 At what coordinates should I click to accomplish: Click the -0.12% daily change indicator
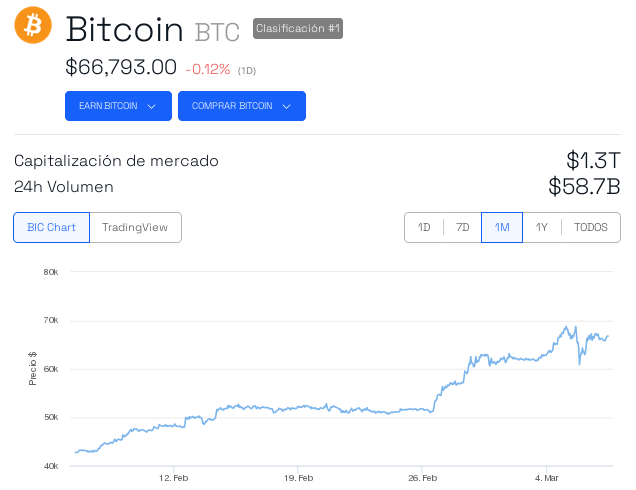click(208, 69)
